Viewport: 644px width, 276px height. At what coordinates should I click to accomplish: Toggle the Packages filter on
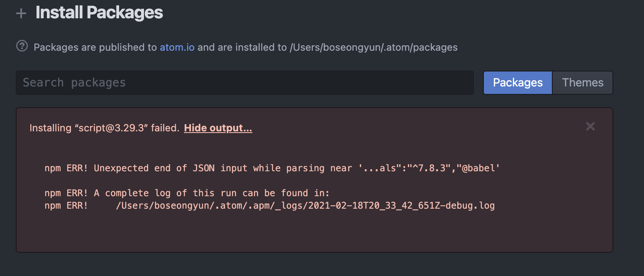517,82
